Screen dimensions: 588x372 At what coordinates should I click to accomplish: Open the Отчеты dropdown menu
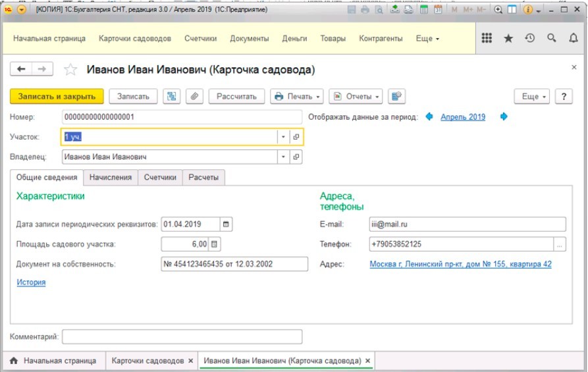tap(356, 96)
